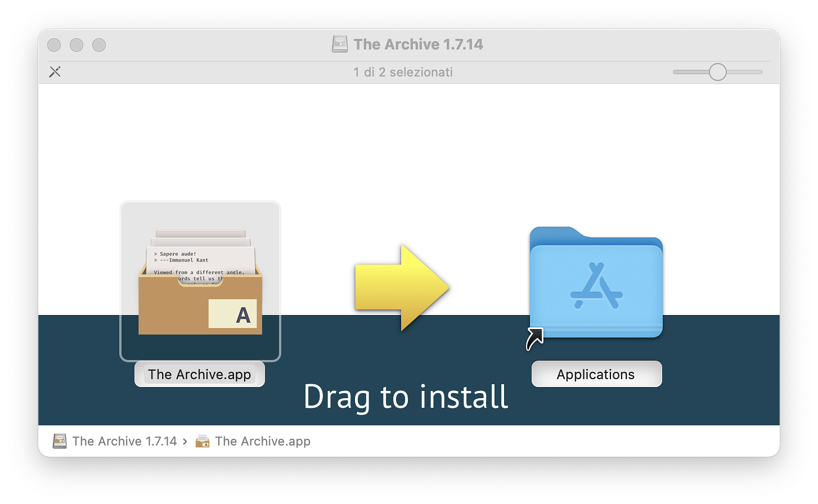This screenshot has width=818, height=504.
Task: Close the installer window
Action: (54, 45)
